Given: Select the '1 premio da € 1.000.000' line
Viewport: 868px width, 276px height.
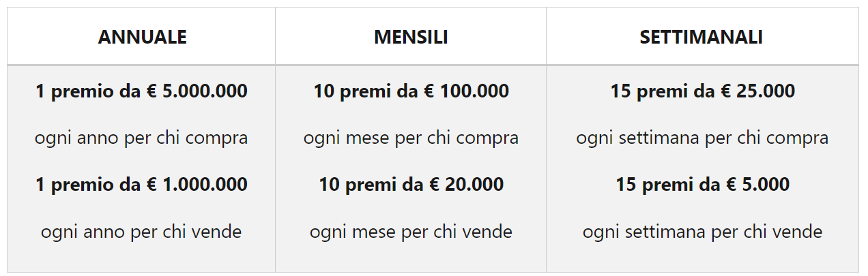Looking at the screenshot, I should coord(141,185).
